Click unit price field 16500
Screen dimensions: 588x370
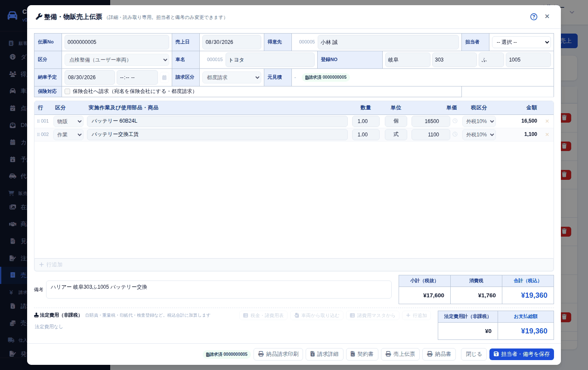(x=431, y=121)
